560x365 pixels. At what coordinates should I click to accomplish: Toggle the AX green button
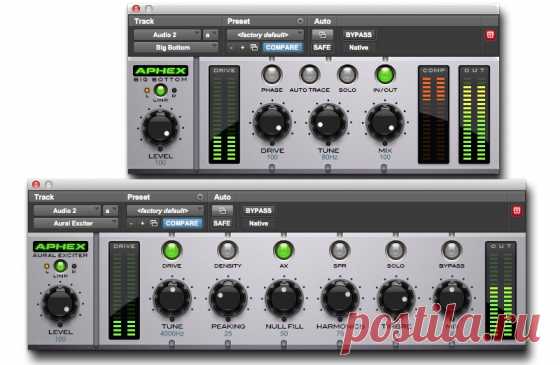pyautogui.click(x=284, y=250)
